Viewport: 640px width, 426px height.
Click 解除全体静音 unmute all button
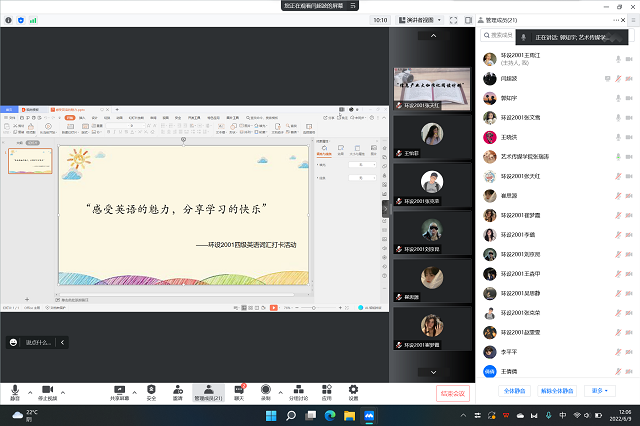click(557, 391)
